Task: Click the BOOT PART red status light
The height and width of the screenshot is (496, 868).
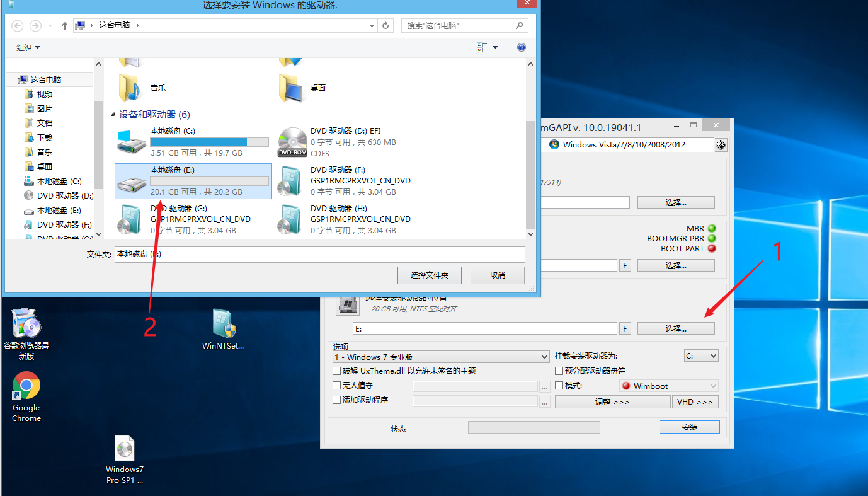Action: pyautogui.click(x=712, y=248)
